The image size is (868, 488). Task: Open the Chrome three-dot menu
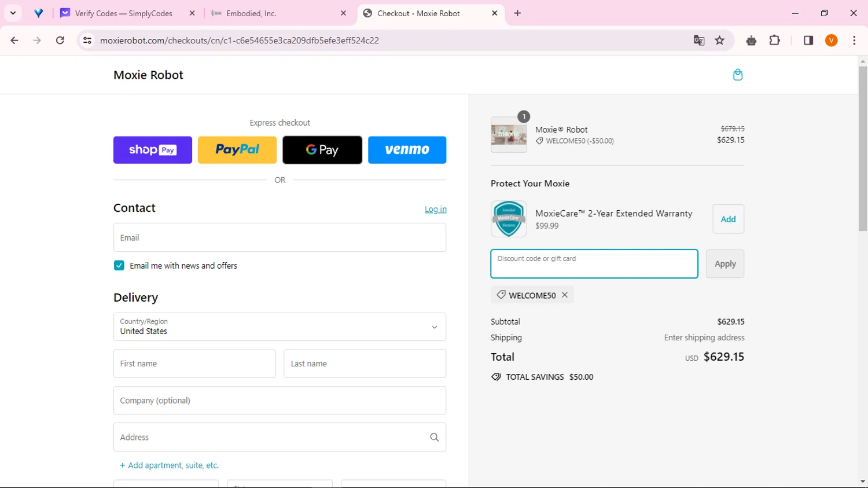pos(854,41)
